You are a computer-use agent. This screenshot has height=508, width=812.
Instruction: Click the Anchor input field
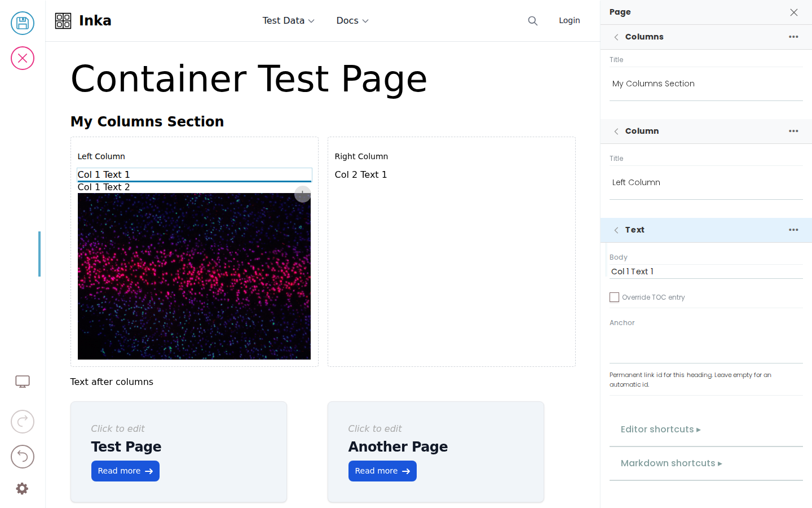pyautogui.click(x=706, y=347)
